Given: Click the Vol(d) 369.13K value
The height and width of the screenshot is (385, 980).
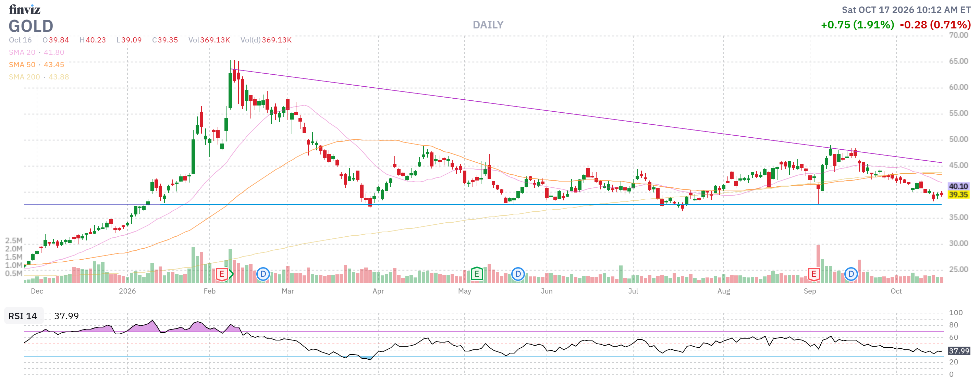Looking at the screenshot, I should pos(266,40).
